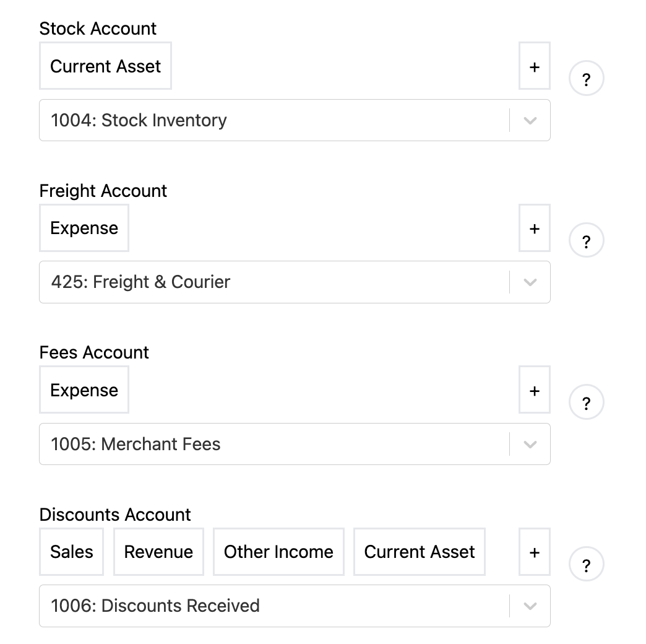Select the Expense tag under Fees Account
Image resolution: width=646 pixels, height=644 pixels.
[x=84, y=390]
